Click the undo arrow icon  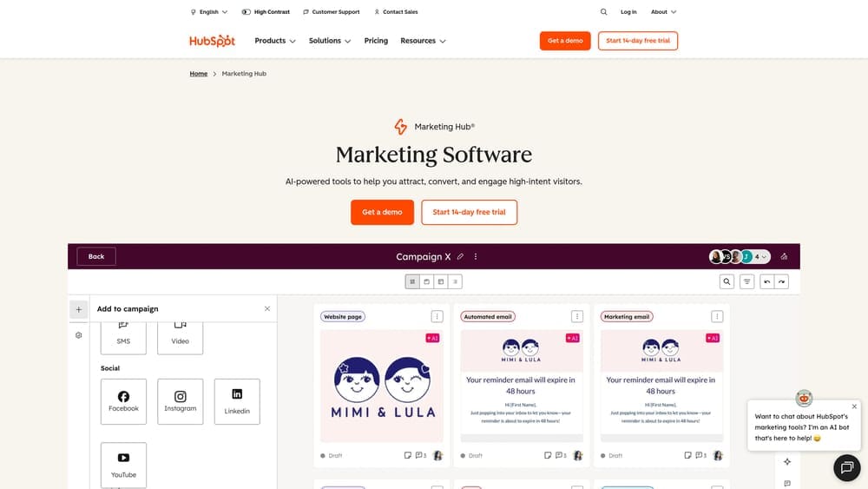click(x=766, y=282)
